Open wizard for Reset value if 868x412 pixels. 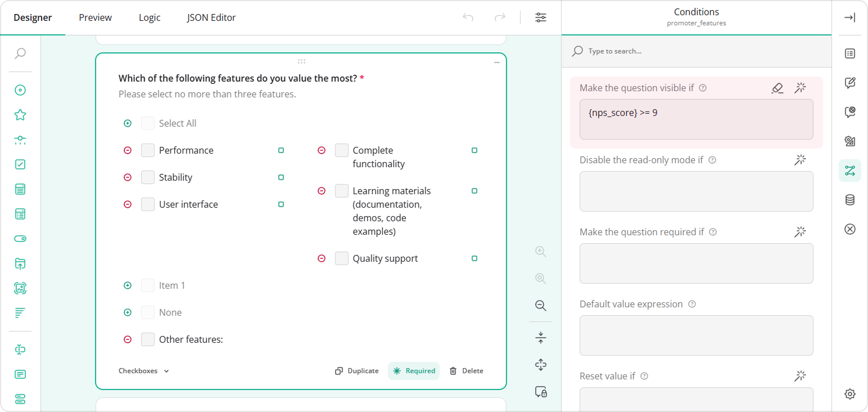(801, 376)
